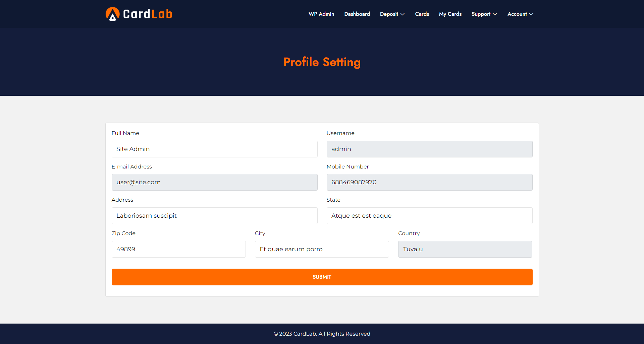Click the Username field showing admin
Screen dimensions: 644x344
429,149
